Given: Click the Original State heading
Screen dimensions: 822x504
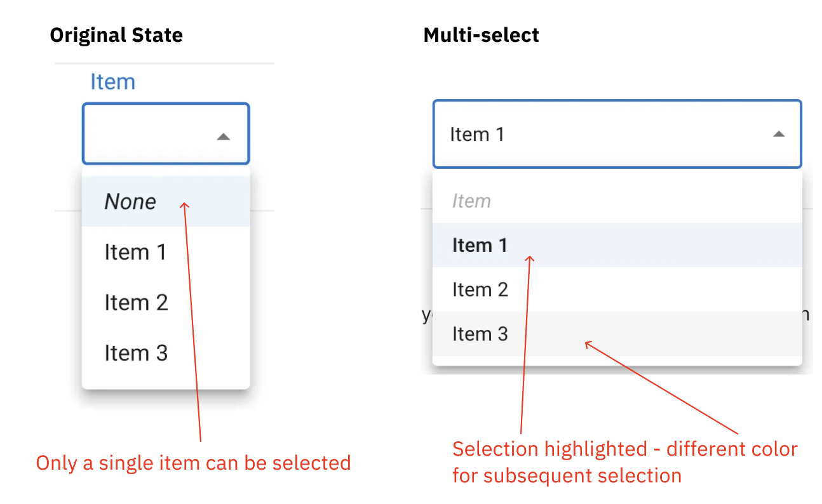Looking at the screenshot, I should [116, 35].
